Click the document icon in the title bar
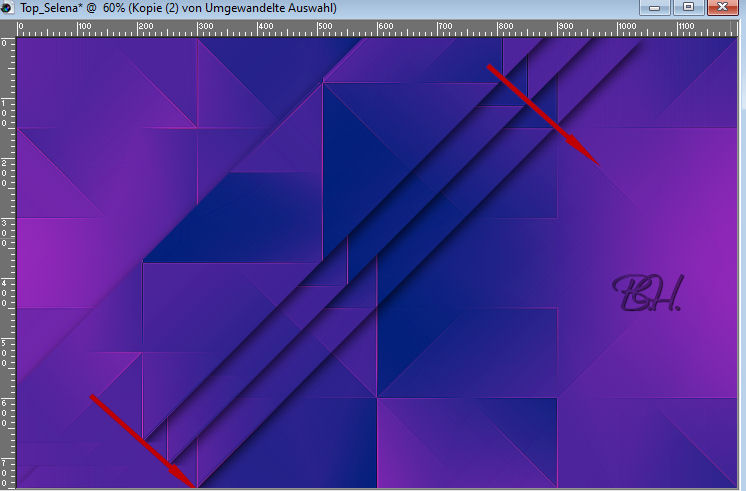 coord(9,8)
